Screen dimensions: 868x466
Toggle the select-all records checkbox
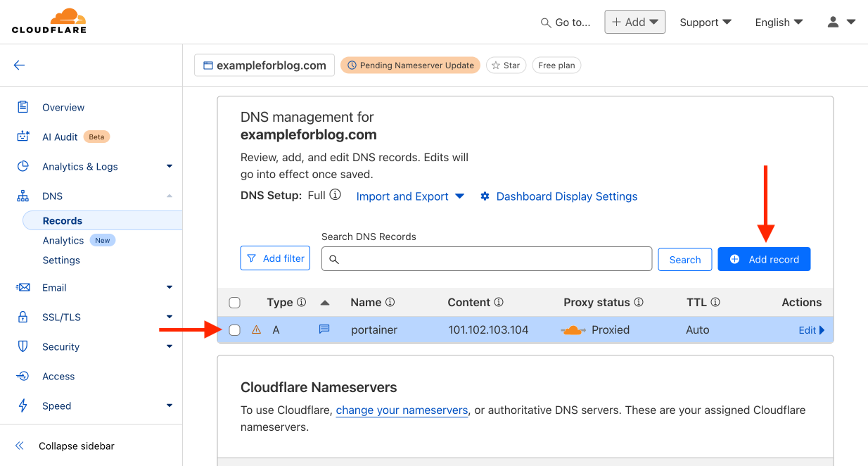point(235,303)
